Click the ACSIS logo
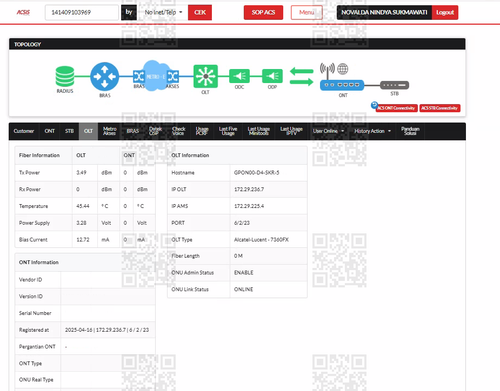 click(23, 12)
